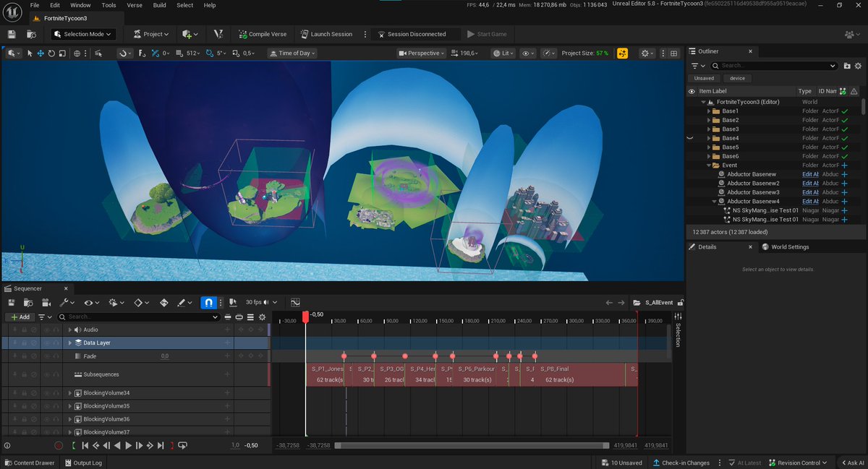This screenshot has width=868, height=469.
Task: Toggle rotation snapping icon
Action: coord(210,53)
